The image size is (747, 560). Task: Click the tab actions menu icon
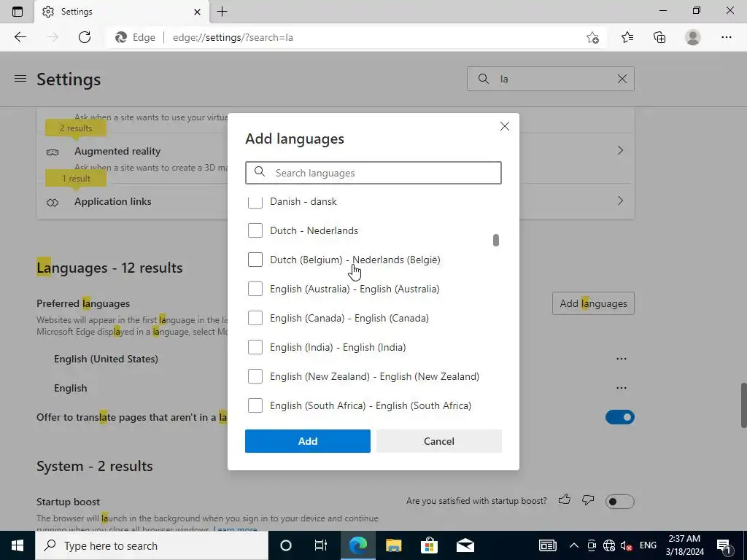tap(18, 12)
